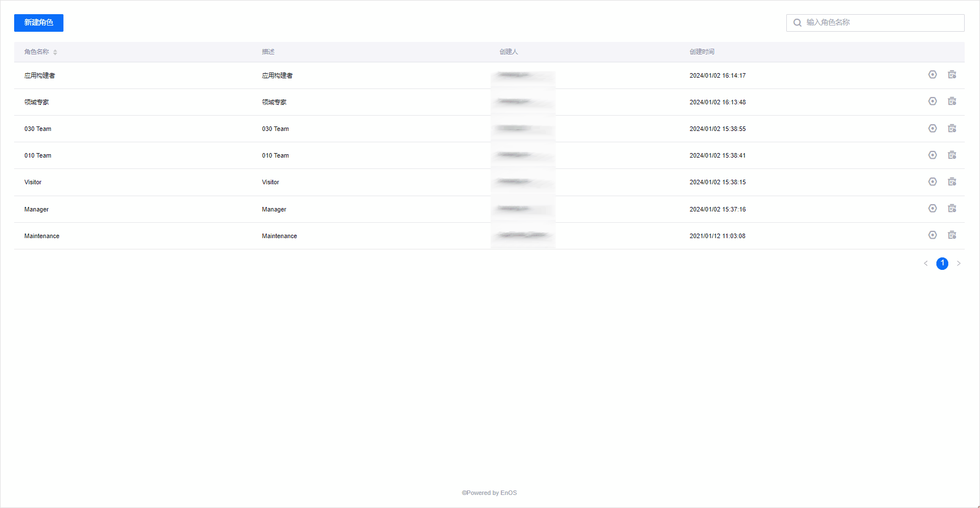Click the Manager role name cell

[x=36, y=209]
